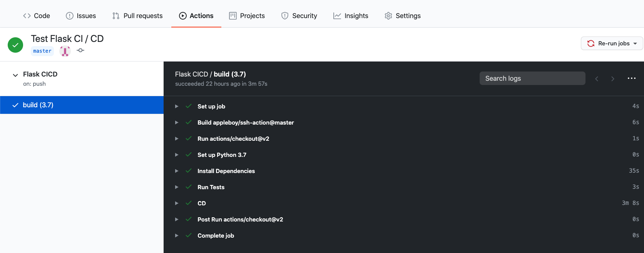Click the Re-run jobs dropdown

(612, 43)
